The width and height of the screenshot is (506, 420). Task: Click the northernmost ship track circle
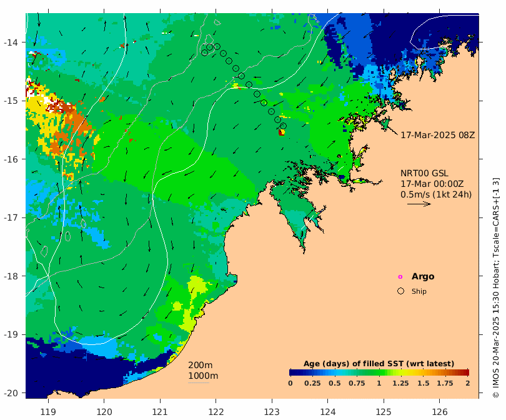pyautogui.click(x=217, y=46)
